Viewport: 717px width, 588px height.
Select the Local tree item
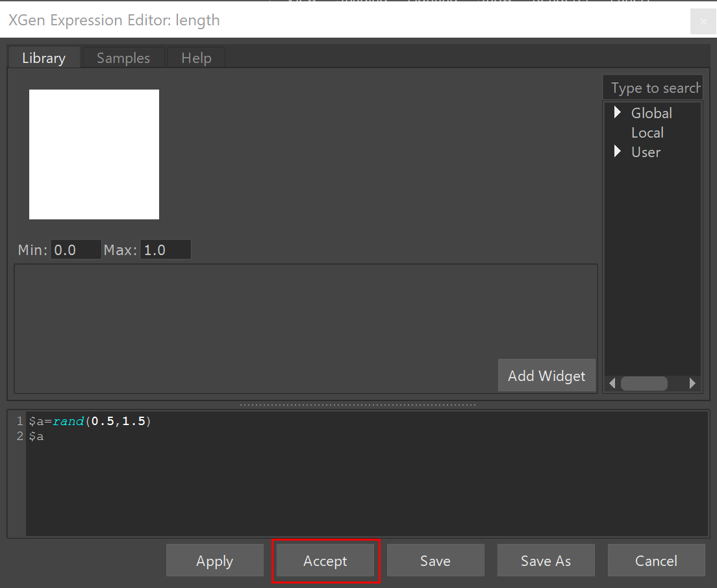(x=647, y=132)
